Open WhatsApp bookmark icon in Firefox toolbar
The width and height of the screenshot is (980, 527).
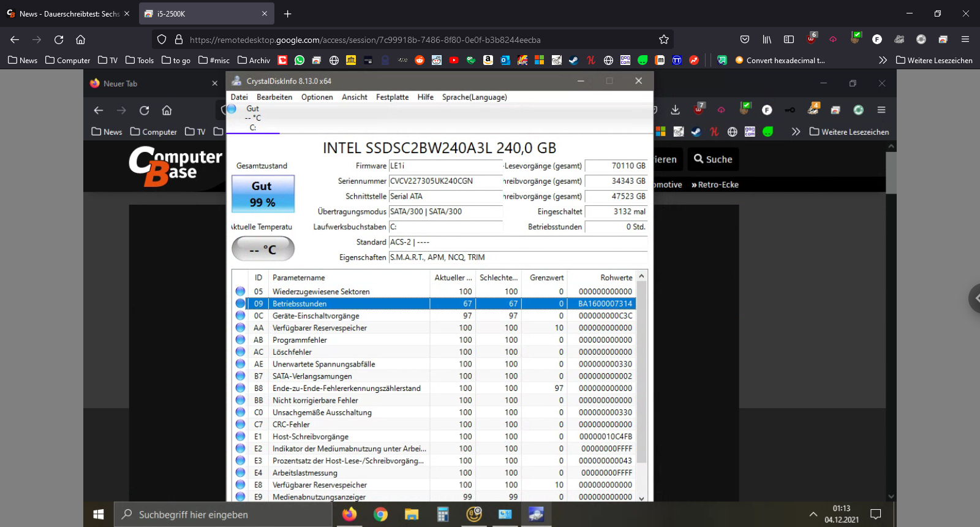click(300, 60)
